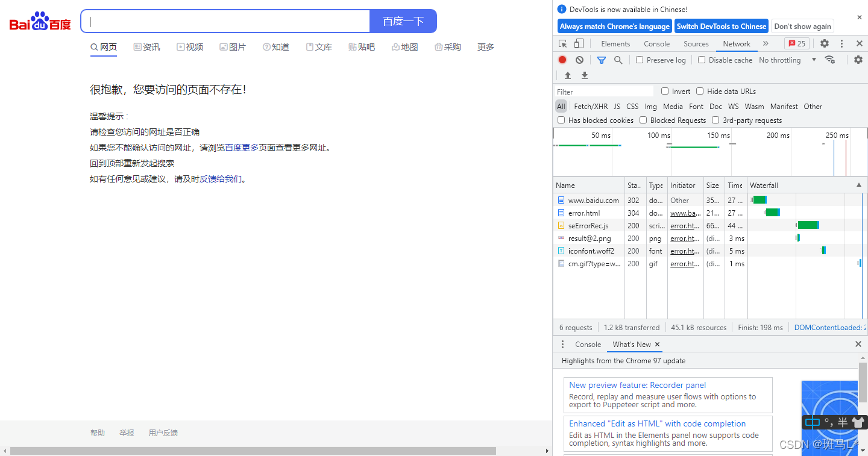Click Don't show again button
Viewport: 868px width, 456px height.
[x=802, y=26]
